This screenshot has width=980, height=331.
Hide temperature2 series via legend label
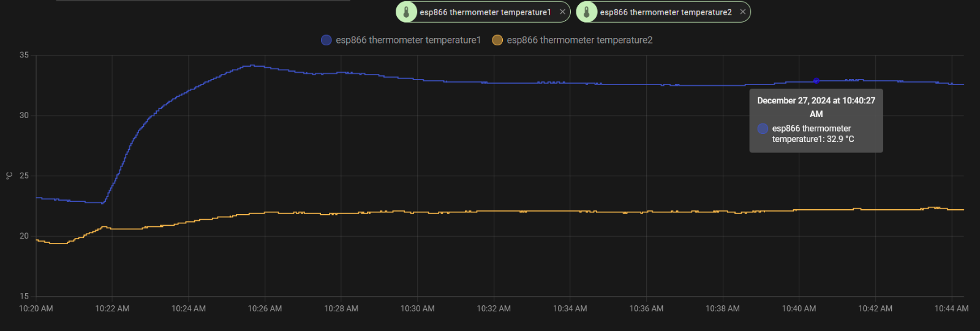(x=579, y=40)
